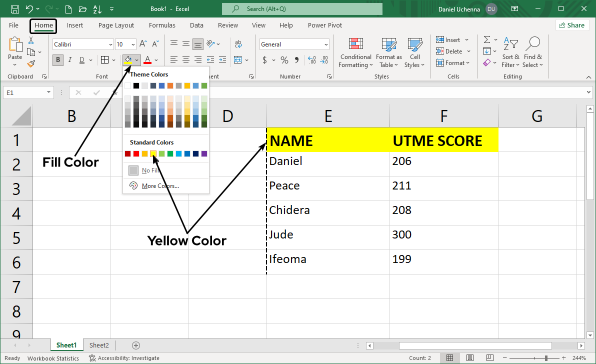The width and height of the screenshot is (596, 364).
Task: Toggle Italic formatting button
Action: pyautogui.click(x=69, y=60)
